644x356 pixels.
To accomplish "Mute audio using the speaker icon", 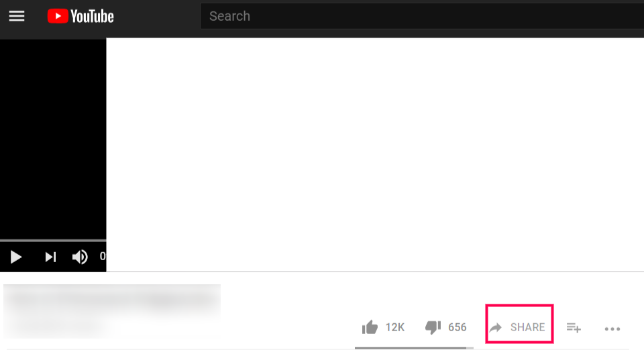I will 80,257.
